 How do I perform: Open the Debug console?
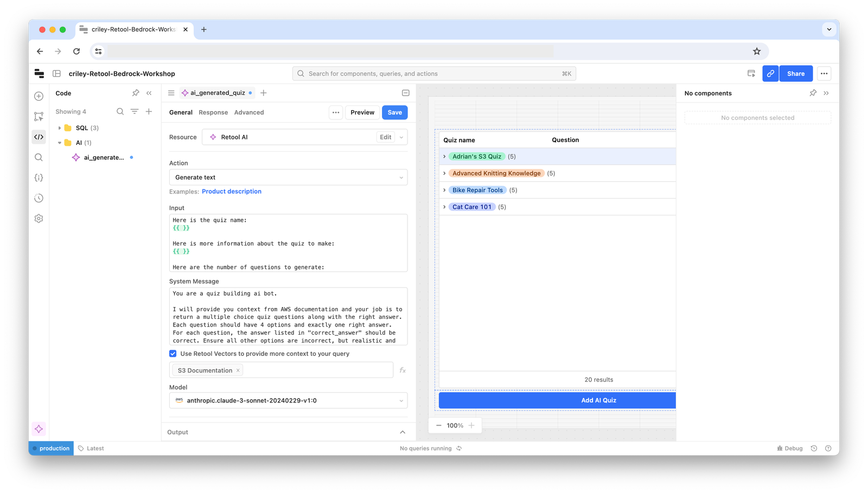pos(789,449)
